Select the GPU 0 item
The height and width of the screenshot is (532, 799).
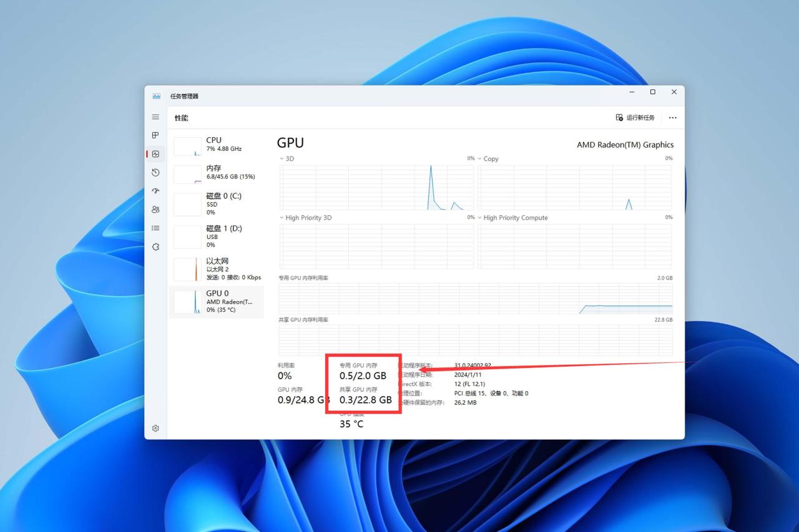pyautogui.click(x=217, y=301)
